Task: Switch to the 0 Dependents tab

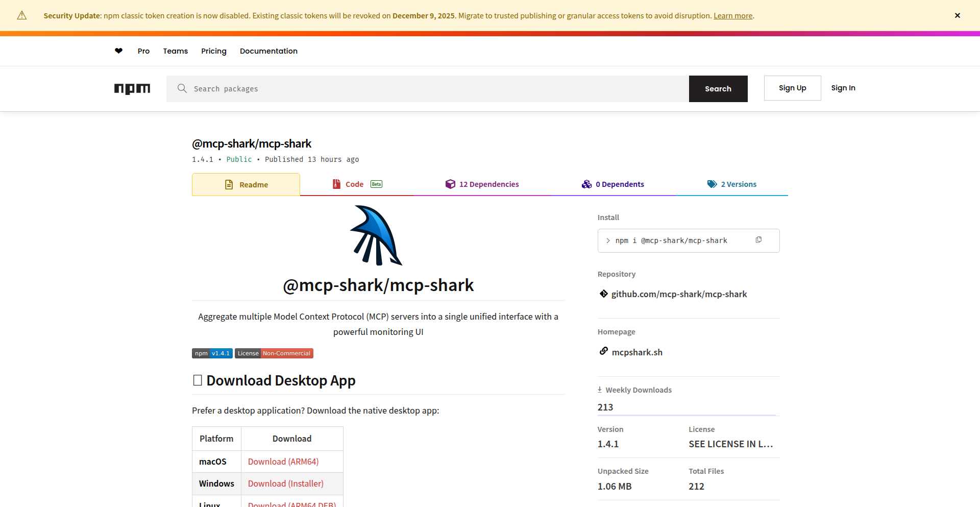Action: click(620, 184)
